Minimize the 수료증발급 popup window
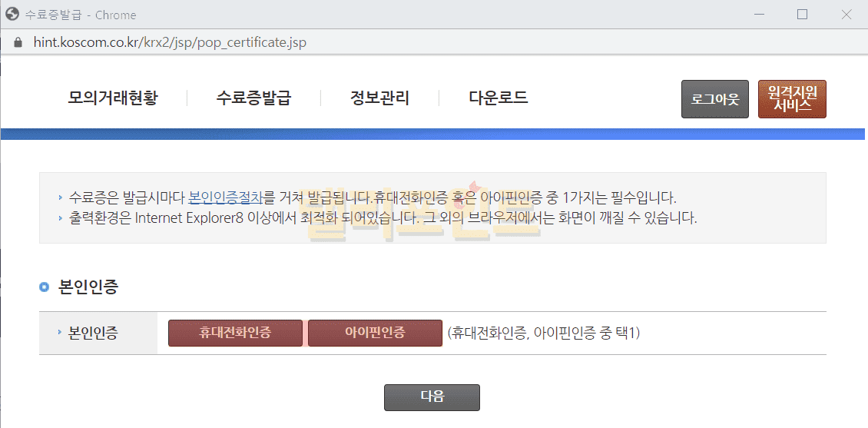Image resolution: width=868 pixels, height=428 pixels. (759, 15)
